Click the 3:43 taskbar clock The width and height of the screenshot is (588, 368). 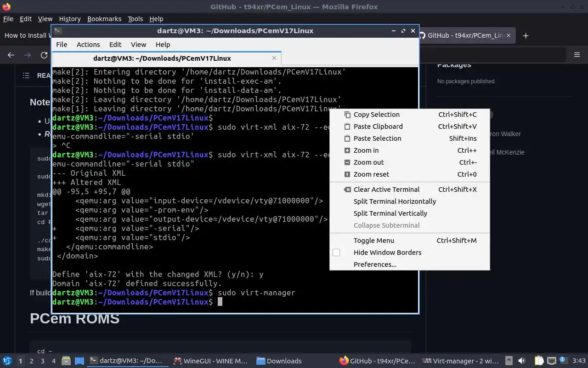coord(579,361)
